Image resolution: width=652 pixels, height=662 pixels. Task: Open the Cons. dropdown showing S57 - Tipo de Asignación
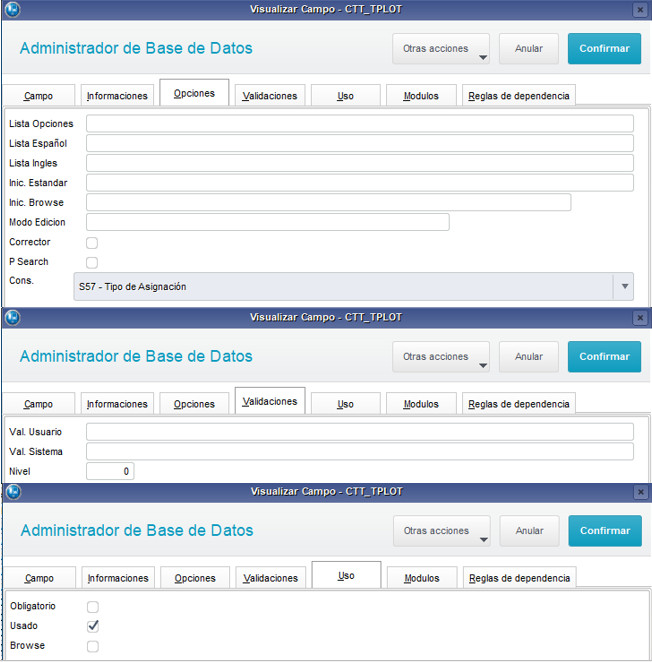coord(354,287)
